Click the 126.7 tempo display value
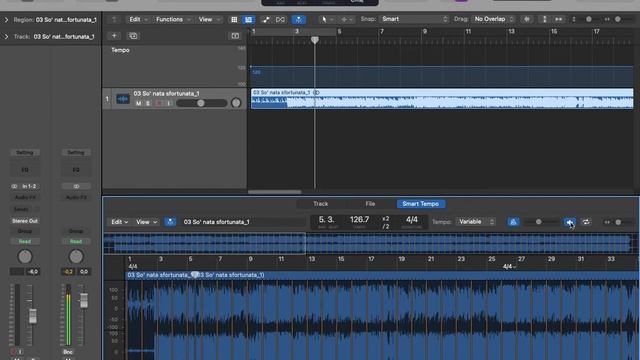Image resolution: width=640 pixels, height=360 pixels. pyautogui.click(x=359, y=220)
